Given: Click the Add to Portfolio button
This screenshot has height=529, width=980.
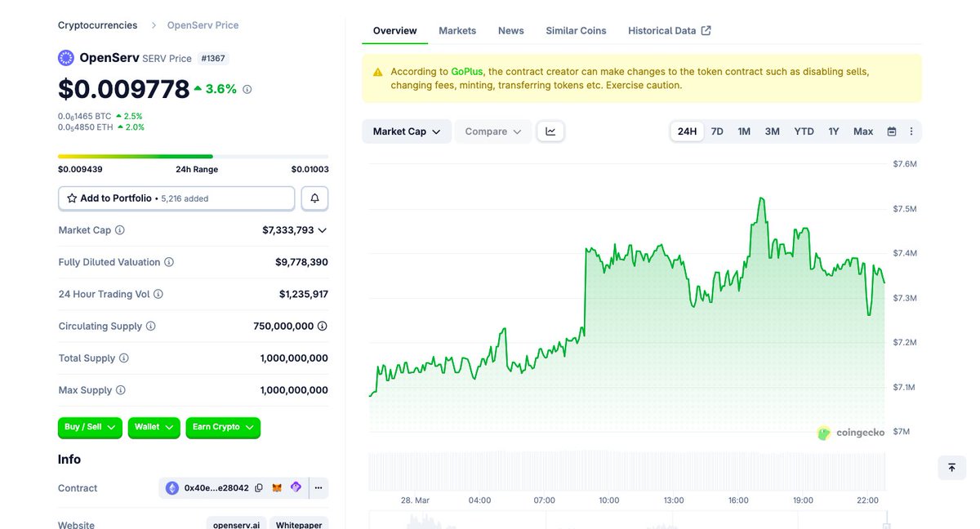Looking at the screenshot, I should click(x=176, y=198).
